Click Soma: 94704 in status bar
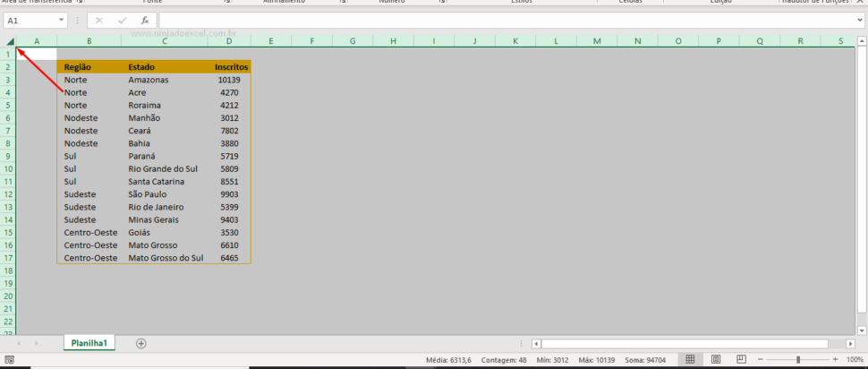Image resolution: width=868 pixels, height=369 pixels. click(x=645, y=360)
